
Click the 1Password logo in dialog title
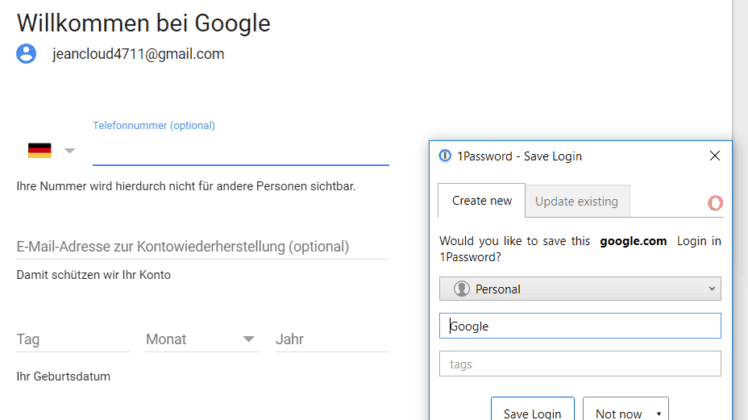445,156
